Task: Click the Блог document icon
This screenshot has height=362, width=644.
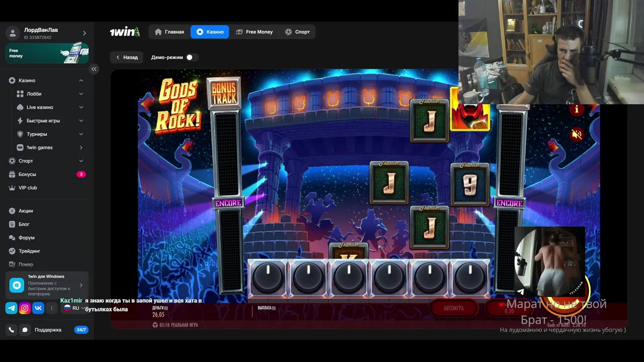Action: click(13, 224)
